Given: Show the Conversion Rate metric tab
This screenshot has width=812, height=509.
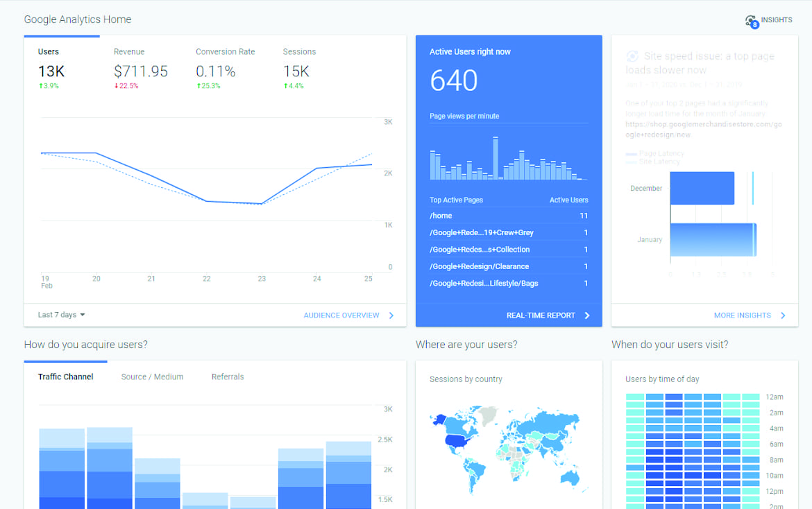Looking at the screenshot, I should pyautogui.click(x=226, y=68).
